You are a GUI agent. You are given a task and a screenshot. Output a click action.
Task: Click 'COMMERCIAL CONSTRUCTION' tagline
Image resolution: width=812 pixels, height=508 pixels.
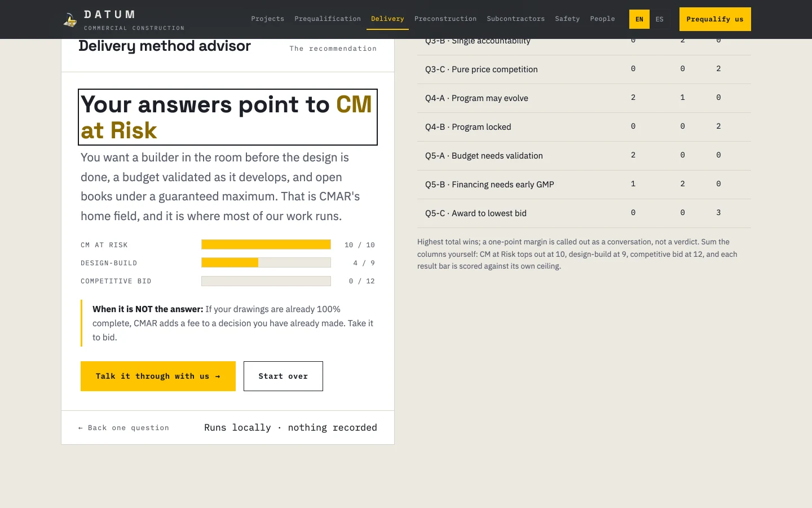point(134,28)
